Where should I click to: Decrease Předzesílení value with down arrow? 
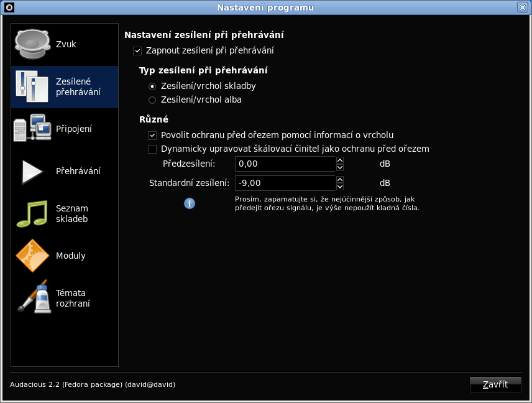[339, 168]
